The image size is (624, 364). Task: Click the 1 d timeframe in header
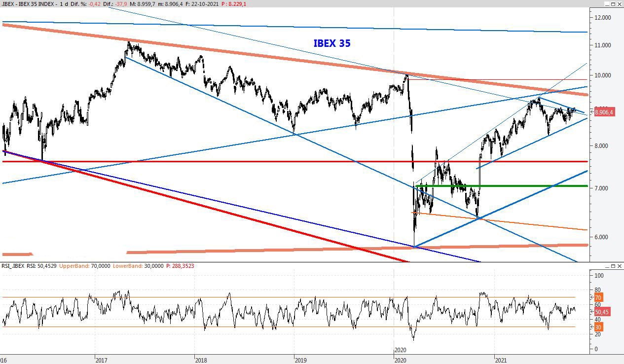click(64, 4)
